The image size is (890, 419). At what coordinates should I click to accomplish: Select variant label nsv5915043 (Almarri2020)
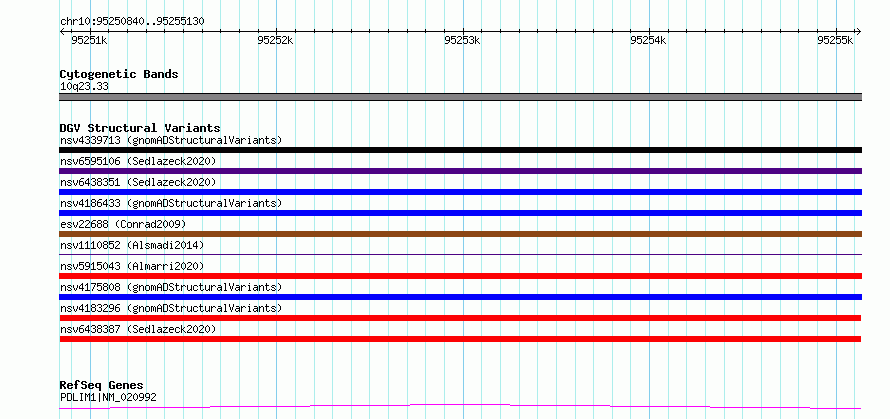[132, 266]
